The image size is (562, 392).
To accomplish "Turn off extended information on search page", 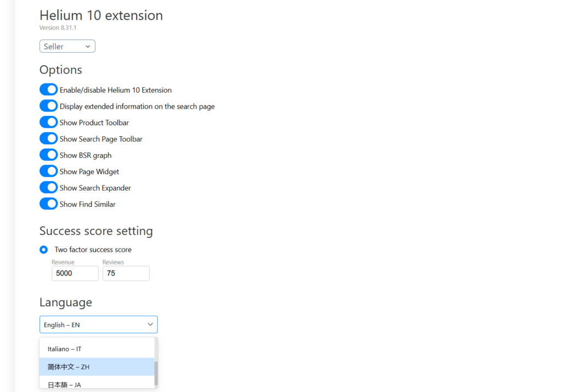I will (48, 106).
